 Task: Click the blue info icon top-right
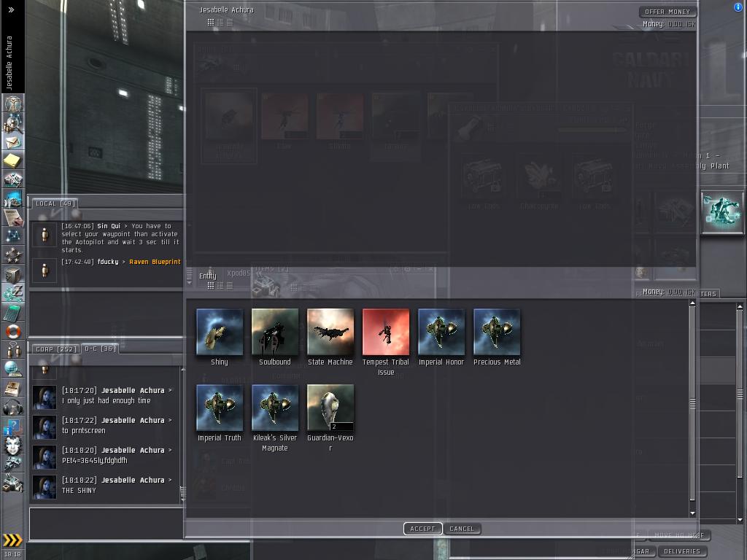point(738,7)
